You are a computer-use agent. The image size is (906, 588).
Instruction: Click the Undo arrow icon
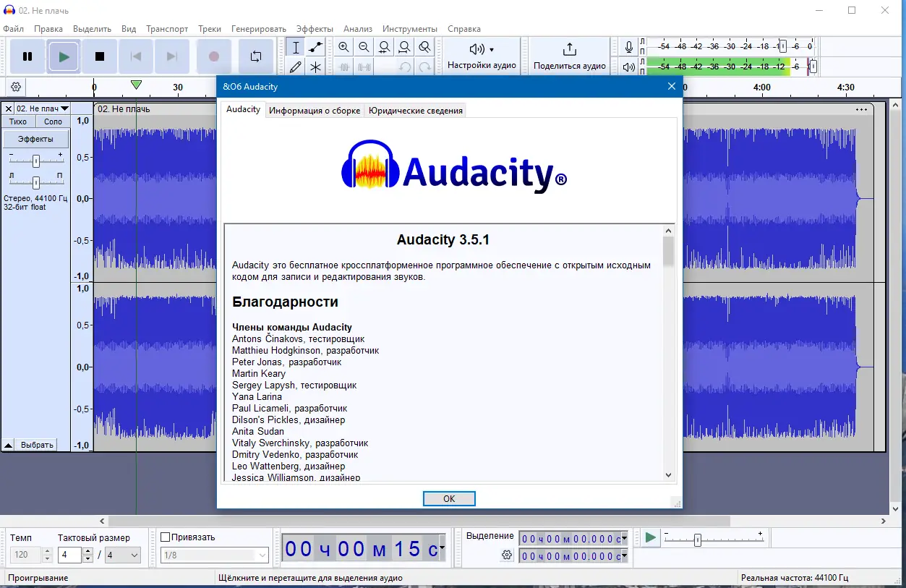pos(405,67)
